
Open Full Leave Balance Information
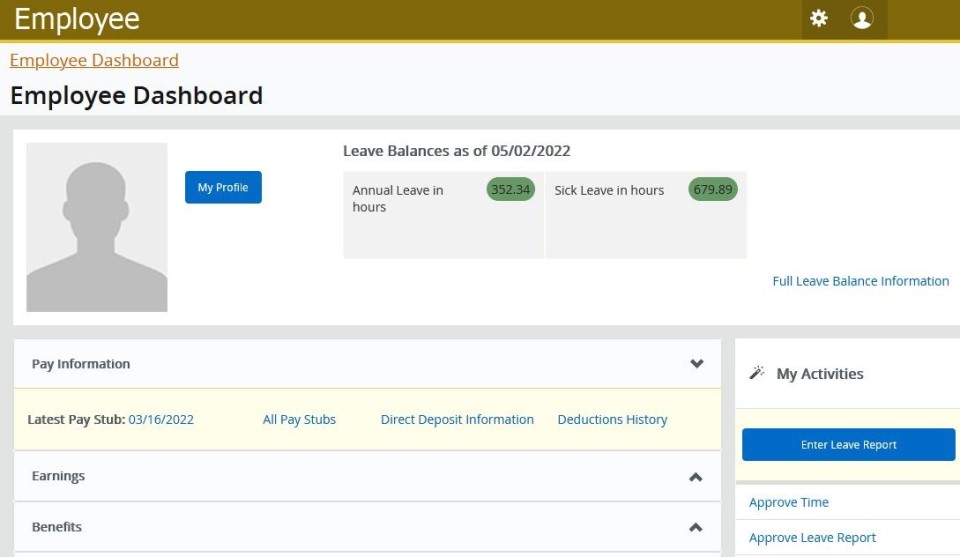pos(860,281)
